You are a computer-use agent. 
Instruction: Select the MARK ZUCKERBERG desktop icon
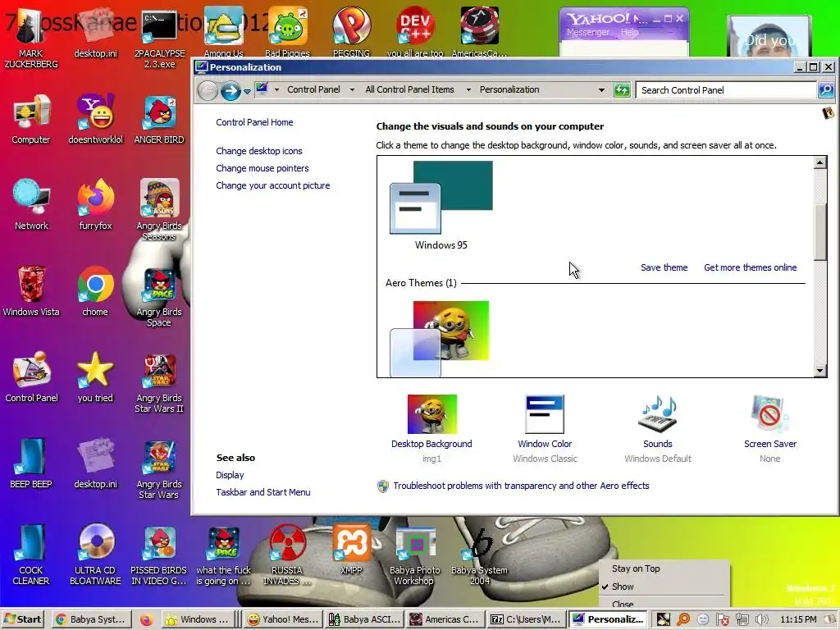[31, 38]
